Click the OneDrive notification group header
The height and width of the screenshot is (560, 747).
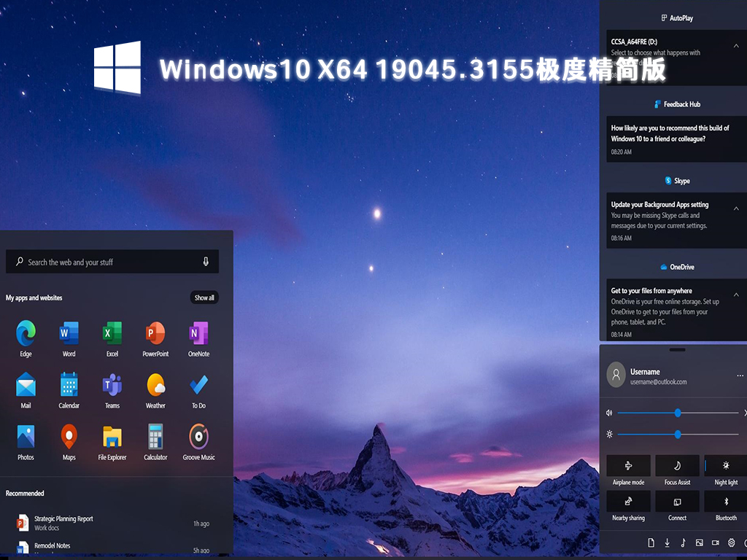coord(677,267)
